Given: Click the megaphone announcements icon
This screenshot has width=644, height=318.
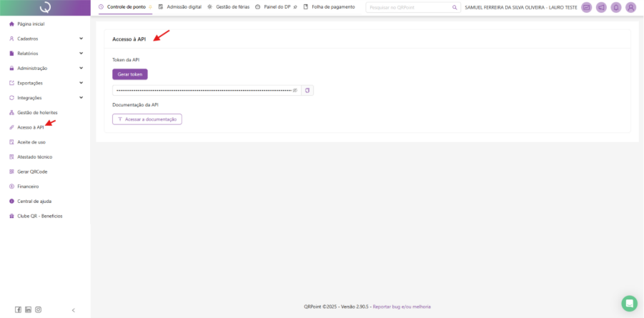Looking at the screenshot, I should (600, 7).
